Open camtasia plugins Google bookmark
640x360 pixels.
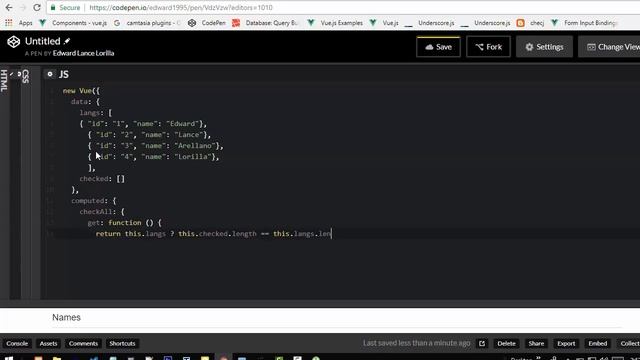coord(147,23)
